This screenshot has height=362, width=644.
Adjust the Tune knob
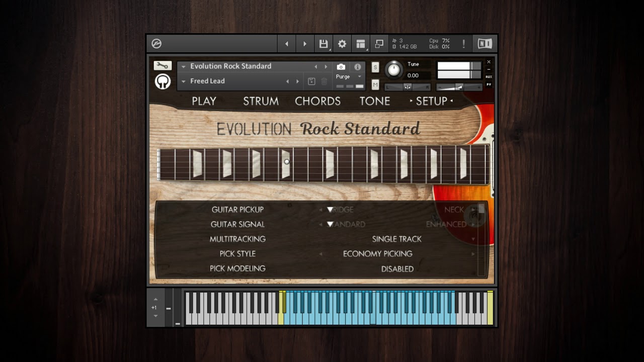394,69
